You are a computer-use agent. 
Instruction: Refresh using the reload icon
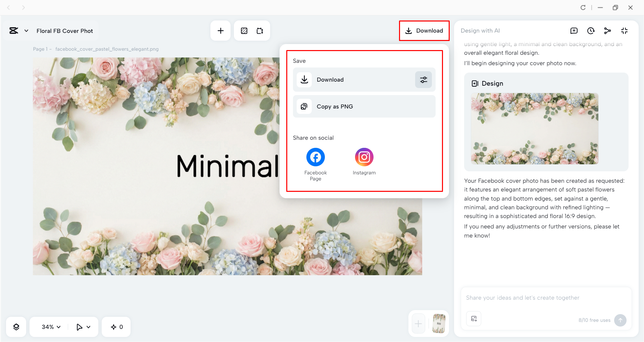point(583,7)
